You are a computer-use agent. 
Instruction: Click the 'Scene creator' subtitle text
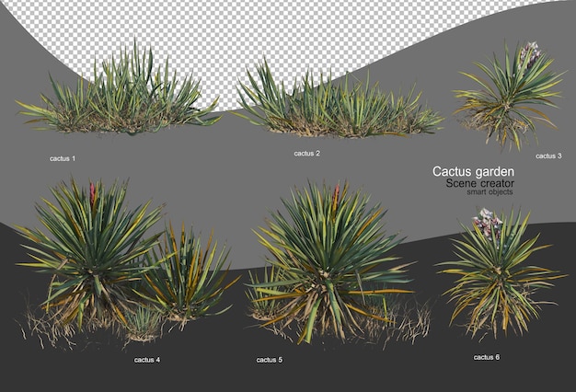tap(479, 183)
